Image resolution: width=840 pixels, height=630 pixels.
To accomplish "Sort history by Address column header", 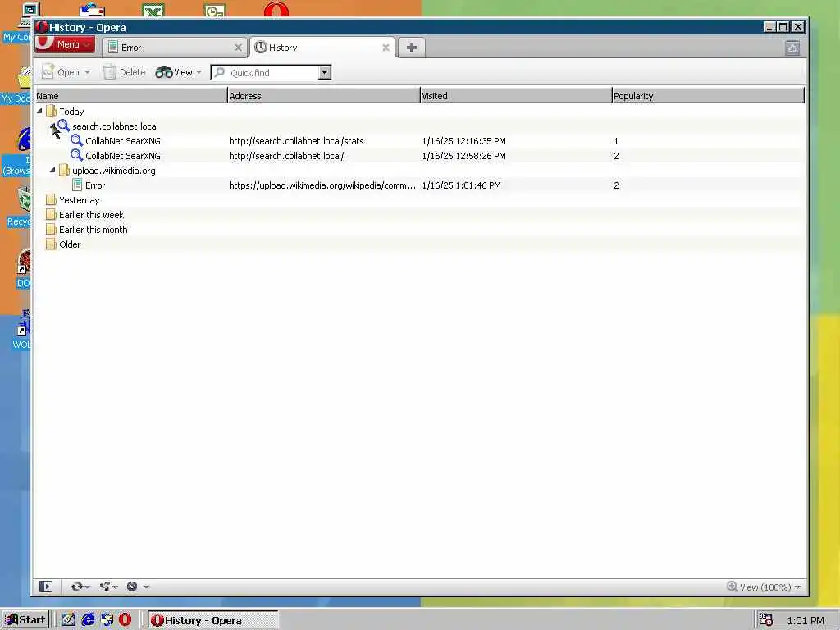I will click(323, 96).
